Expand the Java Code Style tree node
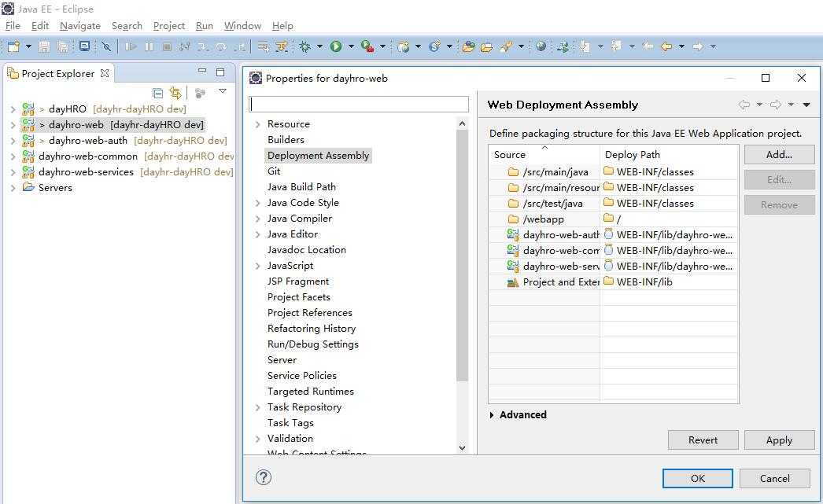This screenshot has height=504, width=823. tap(258, 203)
